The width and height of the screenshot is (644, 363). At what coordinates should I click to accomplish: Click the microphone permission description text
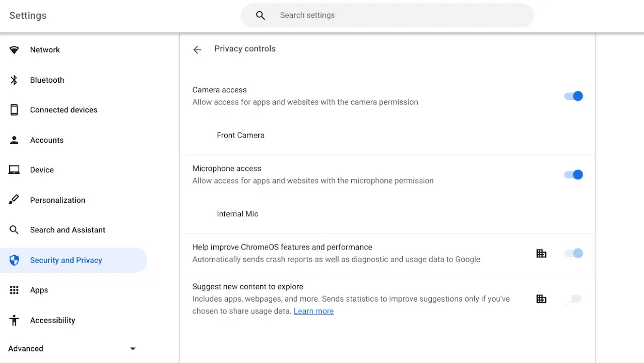tap(313, 180)
